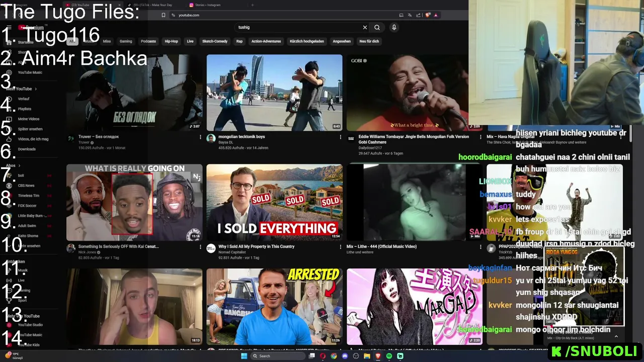Launch Google Chrome from the taskbar

(334, 356)
